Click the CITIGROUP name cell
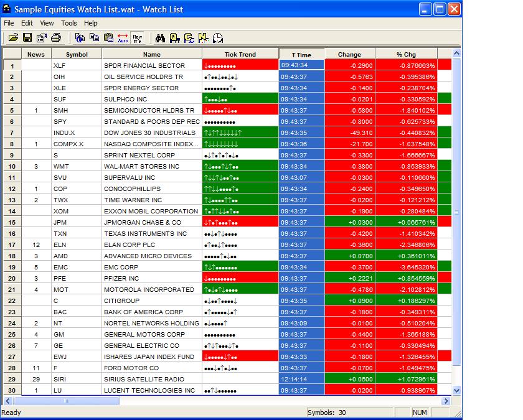Image resolution: width=523 pixels, height=420 pixels. [152, 301]
